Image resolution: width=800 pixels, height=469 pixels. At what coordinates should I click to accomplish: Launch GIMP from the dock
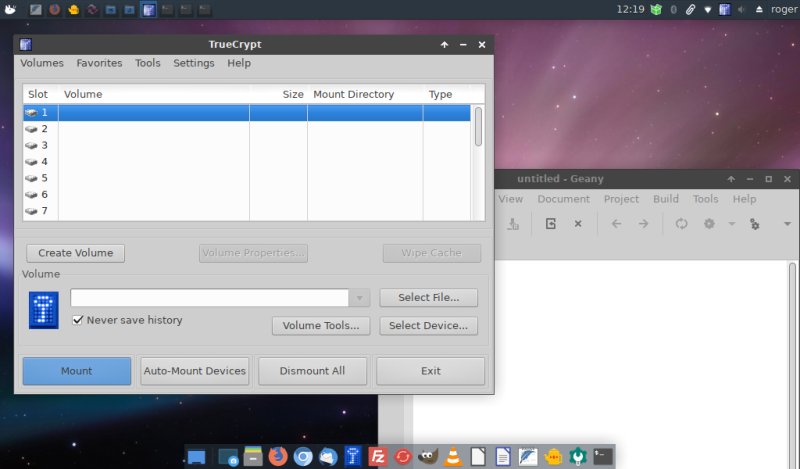point(428,456)
